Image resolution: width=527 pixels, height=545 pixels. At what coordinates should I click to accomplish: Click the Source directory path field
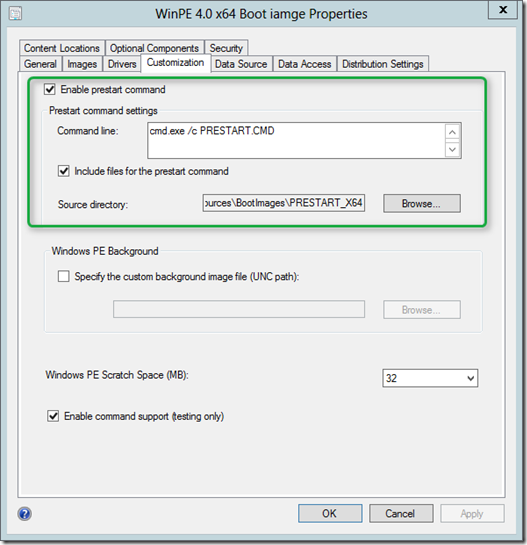[x=284, y=203]
